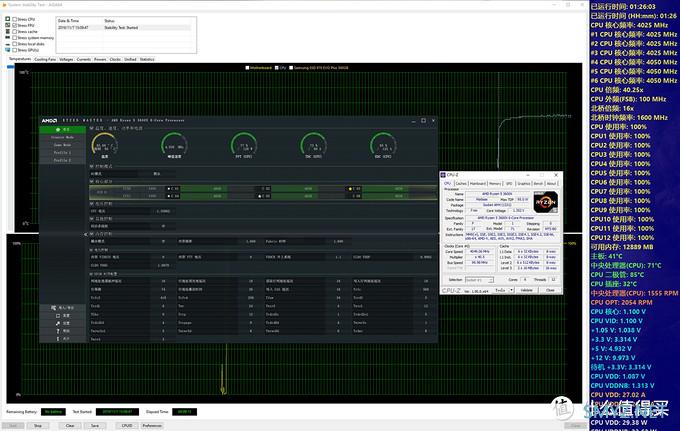Screen dimensions: 680x431
Task: Click the Clear button in AIDA64
Action: pos(70,426)
